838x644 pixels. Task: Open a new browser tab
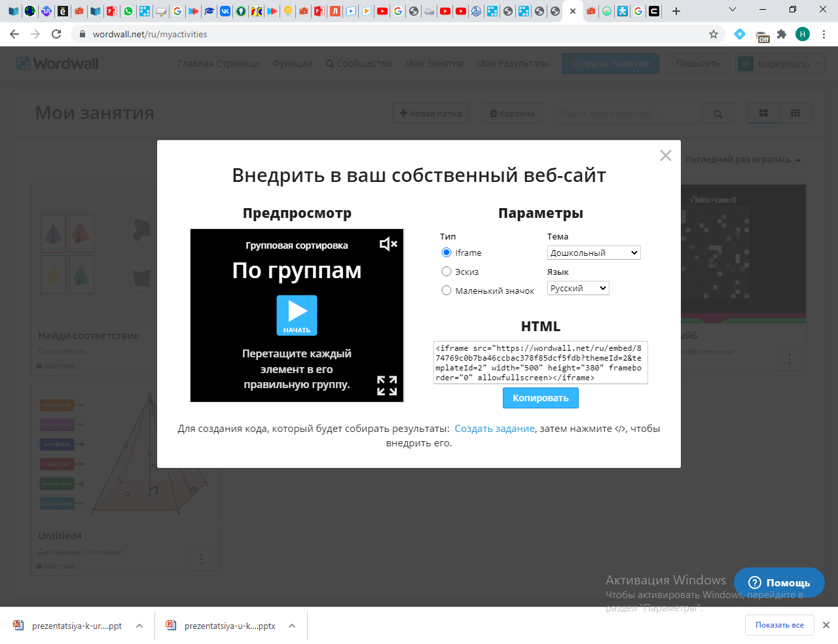pos(676,11)
